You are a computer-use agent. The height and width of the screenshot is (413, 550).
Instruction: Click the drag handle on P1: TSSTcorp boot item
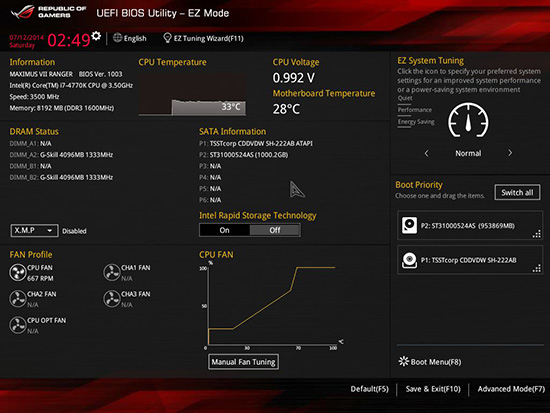click(537, 269)
